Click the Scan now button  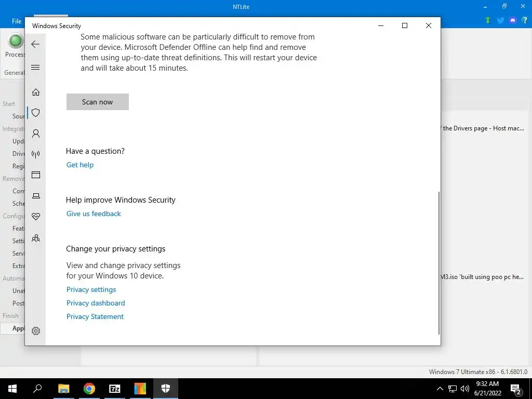pos(97,102)
